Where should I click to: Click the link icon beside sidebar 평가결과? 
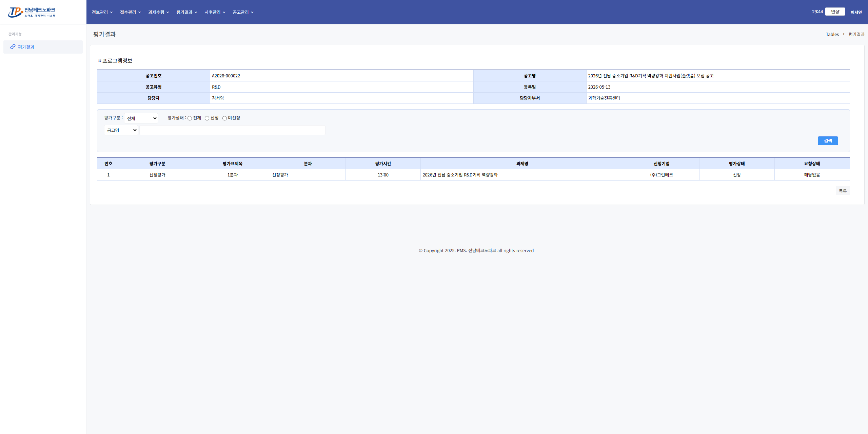(13, 47)
